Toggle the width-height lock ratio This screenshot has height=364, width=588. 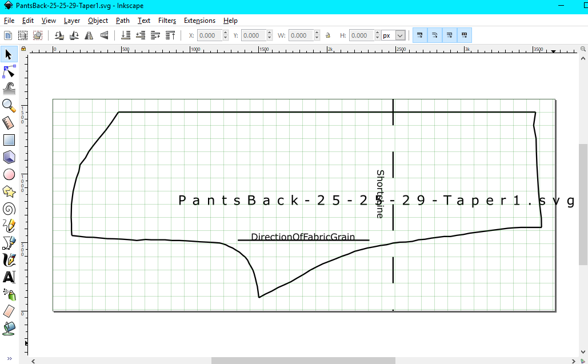tap(327, 35)
